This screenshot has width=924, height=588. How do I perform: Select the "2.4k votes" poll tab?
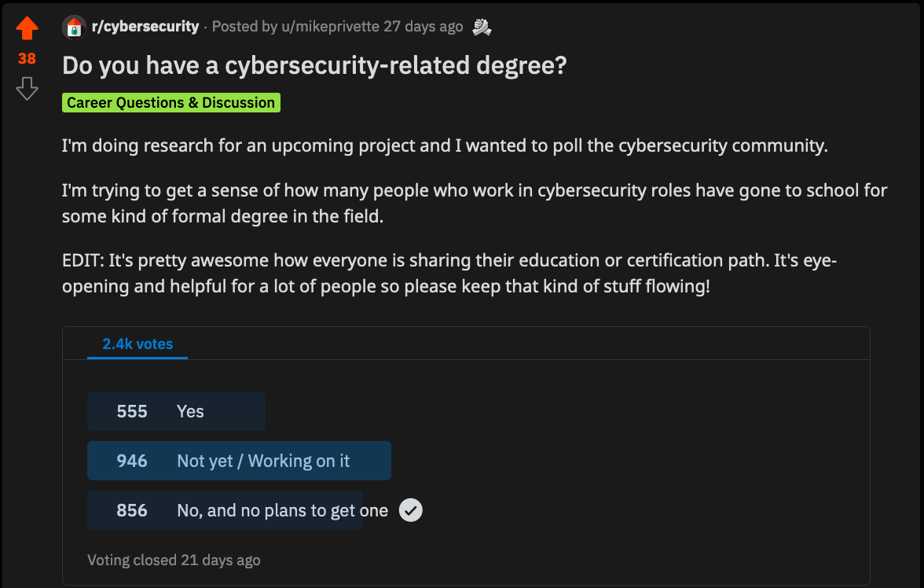[137, 344]
